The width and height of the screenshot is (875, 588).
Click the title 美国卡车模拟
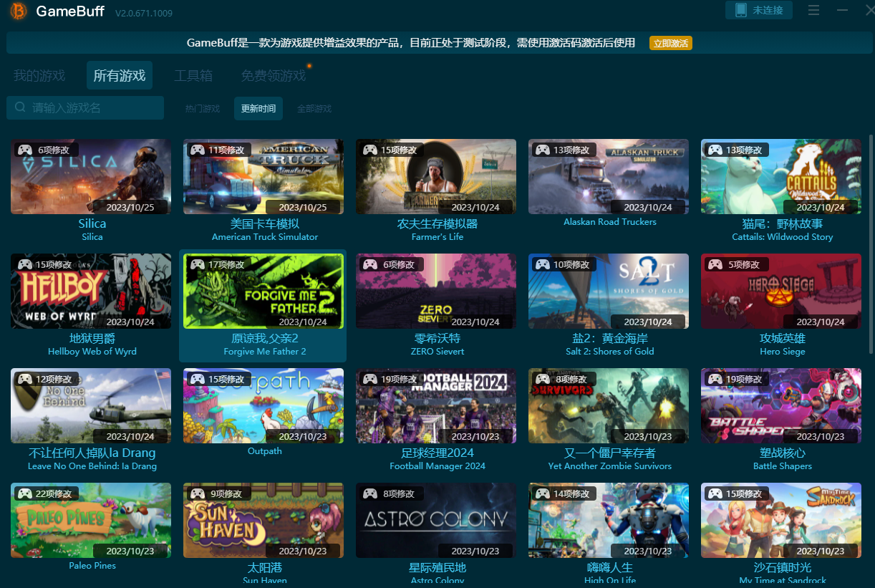(265, 223)
